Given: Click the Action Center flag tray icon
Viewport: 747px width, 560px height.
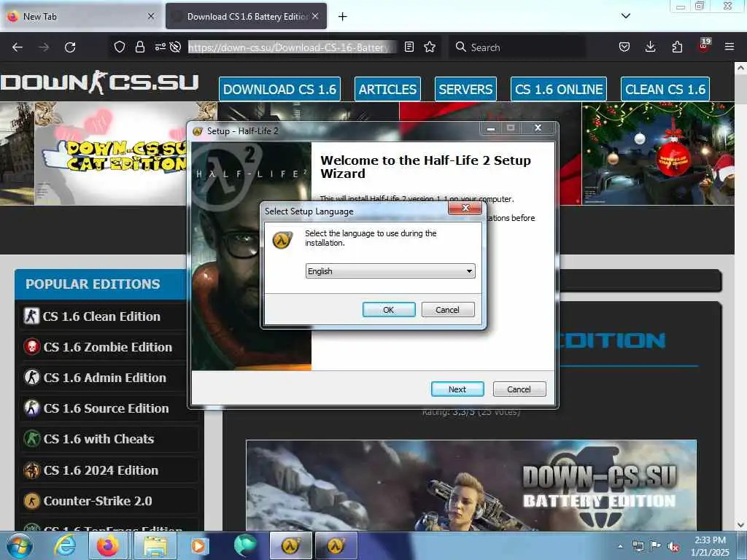Looking at the screenshot, I should tap(656, 546).
